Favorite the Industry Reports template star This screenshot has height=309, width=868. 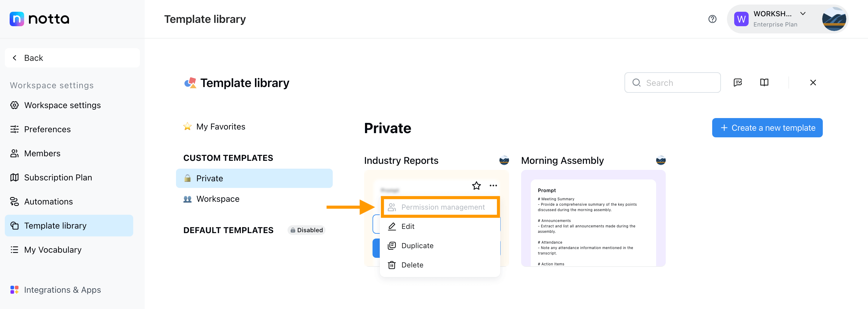click(476, 186)
